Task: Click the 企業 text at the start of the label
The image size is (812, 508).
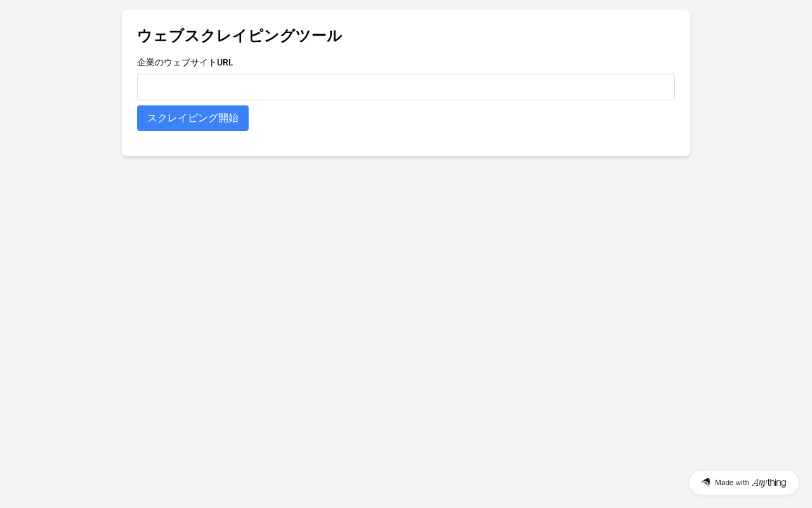Action: 146,62
